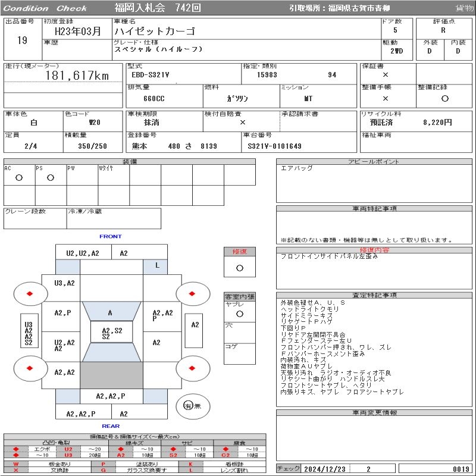Image resolution: width=476 pixels, height=476 pixels.
Task: Click the car name ハイゼットカーゴ
Action: pyautogui.click(x=155, y=31)
